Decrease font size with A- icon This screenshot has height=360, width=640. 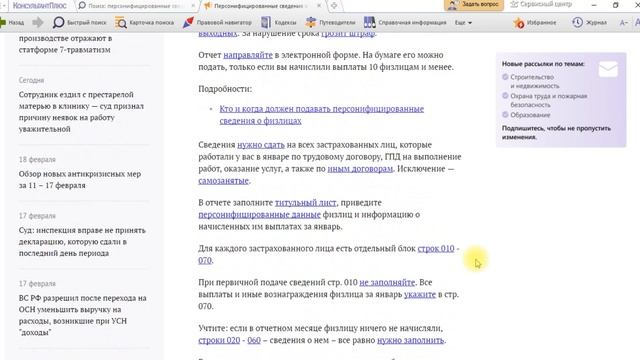pyautogui.click(x=623, y=23)
